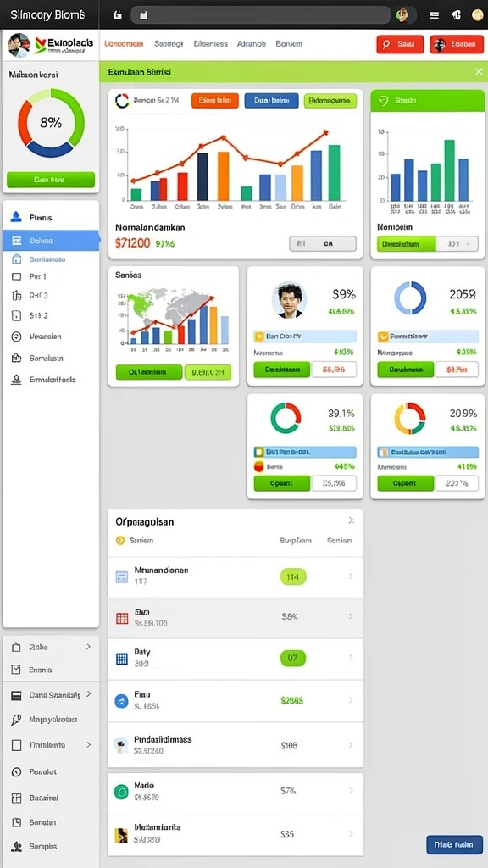Toggle the green 07 pill in Daty row
This screenshot has height=868, width=488.
[x=293, y=658]
